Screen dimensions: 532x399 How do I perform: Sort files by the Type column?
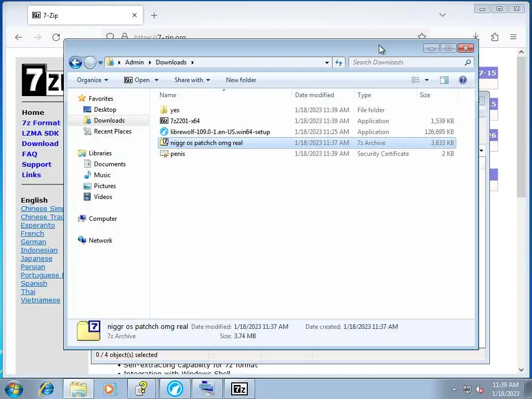385,95
